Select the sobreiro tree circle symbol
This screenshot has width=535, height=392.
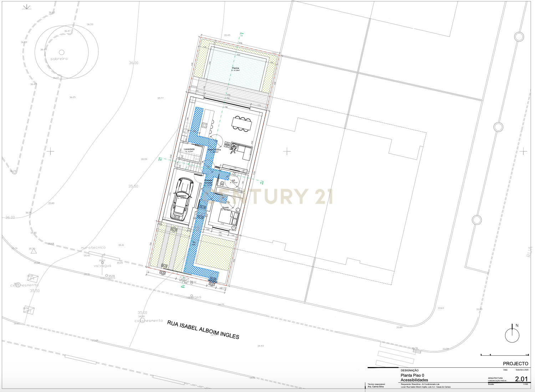pos(62,52)
